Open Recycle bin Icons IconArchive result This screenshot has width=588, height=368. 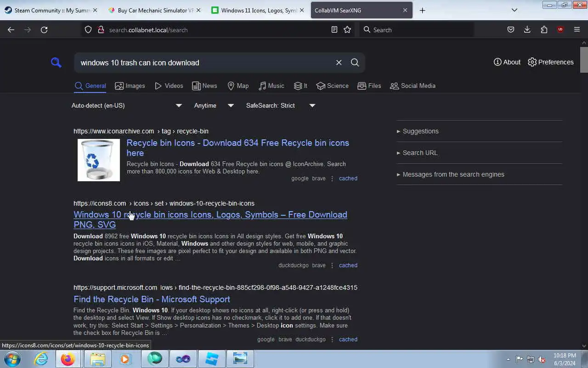click(237, 148)
